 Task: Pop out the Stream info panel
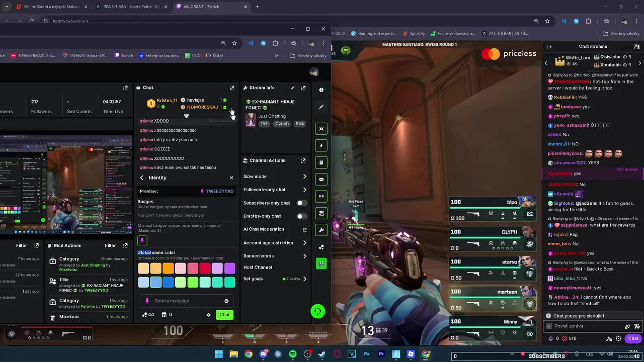pos(303,88)
